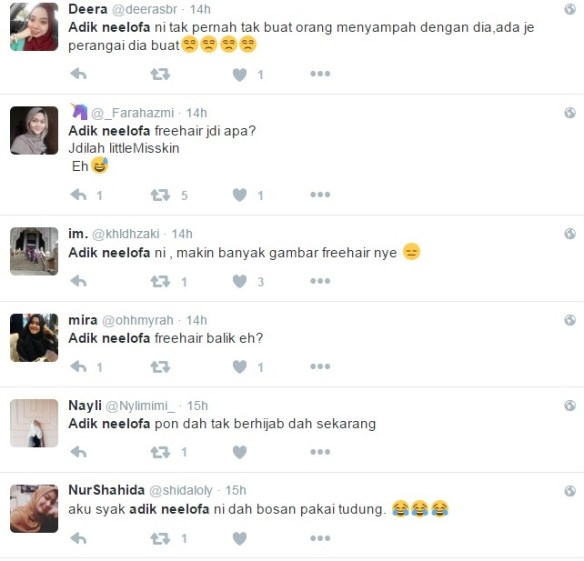
Task: Open more options on @_Farahazmi's tweet
Action: (x=320, y=194)
